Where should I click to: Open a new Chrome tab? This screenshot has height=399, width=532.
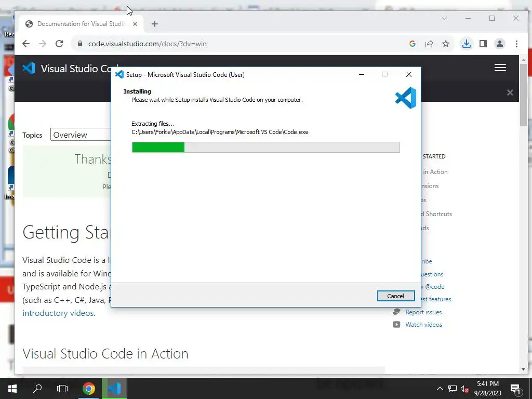[155, 24]
